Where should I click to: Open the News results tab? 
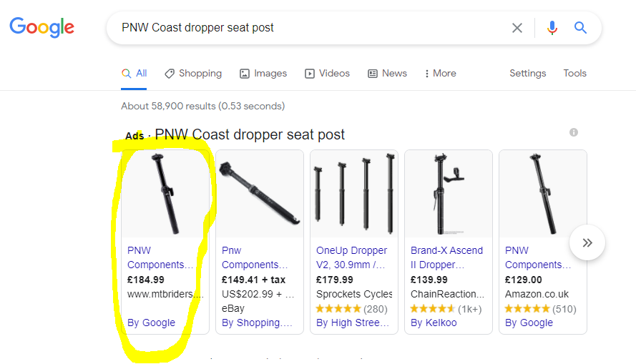[387, 74]
